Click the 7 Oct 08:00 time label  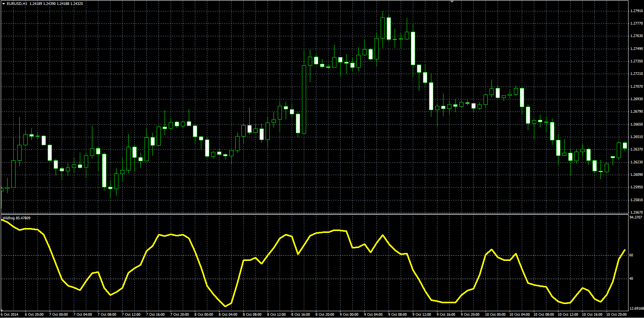(107, 315)
